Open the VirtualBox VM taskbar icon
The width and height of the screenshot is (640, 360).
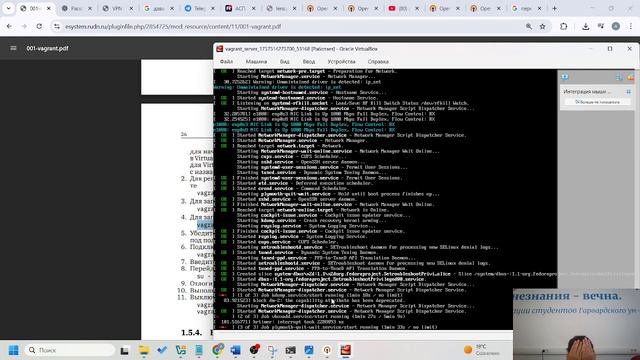point(346,350)
